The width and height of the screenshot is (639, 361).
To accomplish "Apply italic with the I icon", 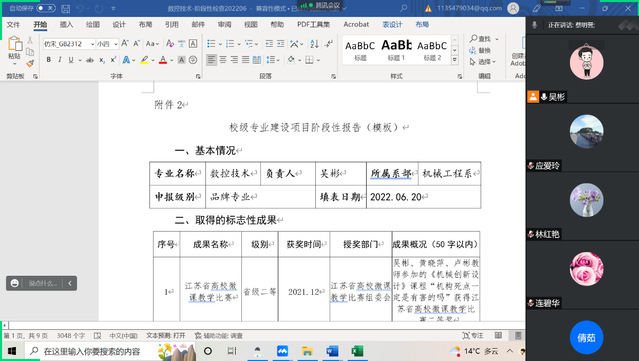I will (x=59, y=60).
